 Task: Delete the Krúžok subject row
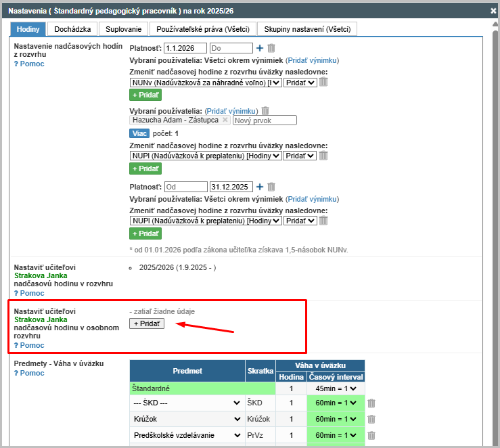coord(371,420)
